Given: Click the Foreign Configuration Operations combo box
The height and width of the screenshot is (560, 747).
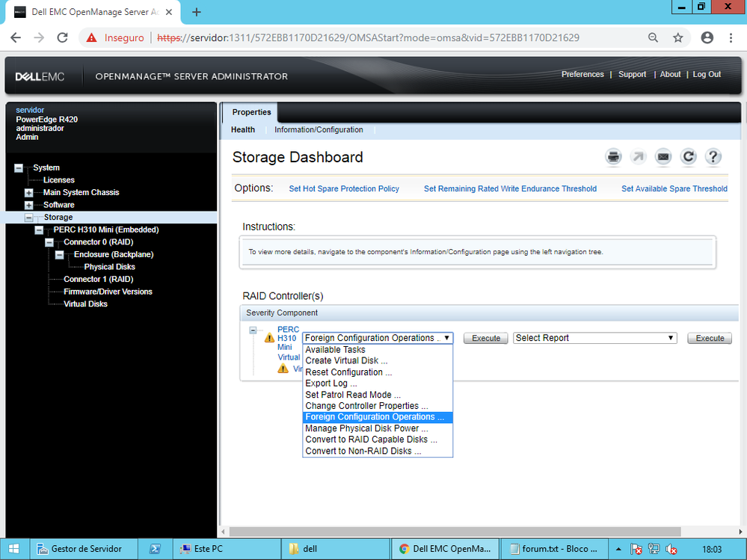Looking at the screenshot, I should coord(378,338).
